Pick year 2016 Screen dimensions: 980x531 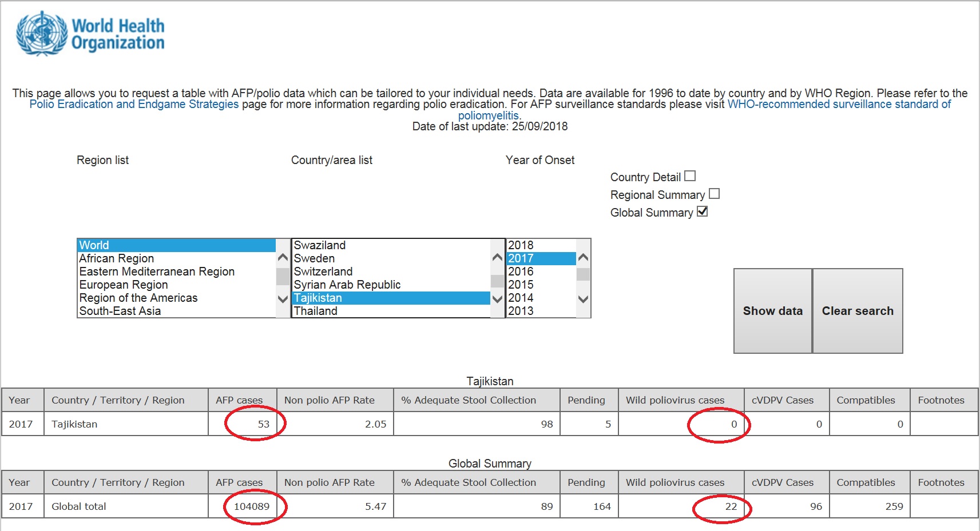541,272
